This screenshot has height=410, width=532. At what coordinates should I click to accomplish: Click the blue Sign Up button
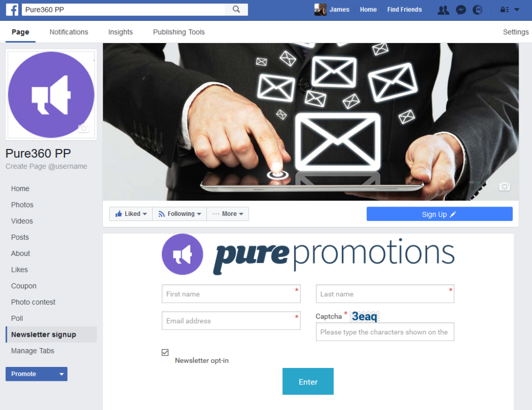pyautogui.click(x=440, y=214)
